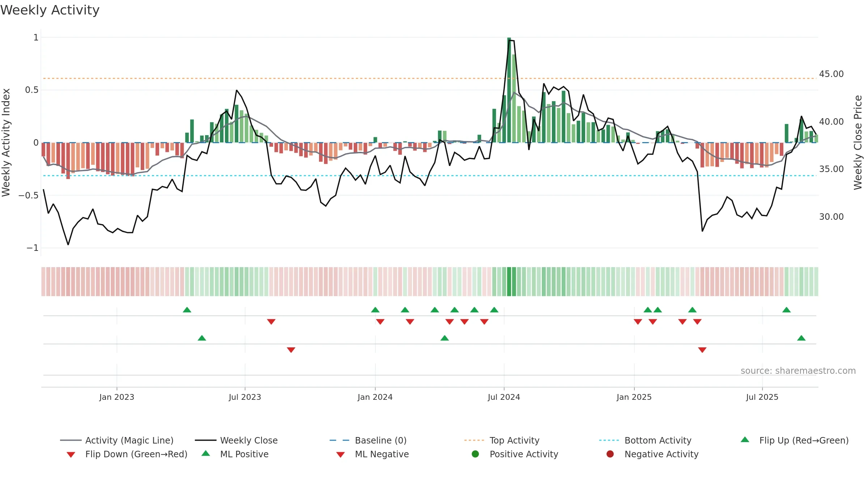The width and height of the screenshot is (868, 488).
Task: Click the darkest green heatmap cell at Jul 2024
Action: (509, 282)
